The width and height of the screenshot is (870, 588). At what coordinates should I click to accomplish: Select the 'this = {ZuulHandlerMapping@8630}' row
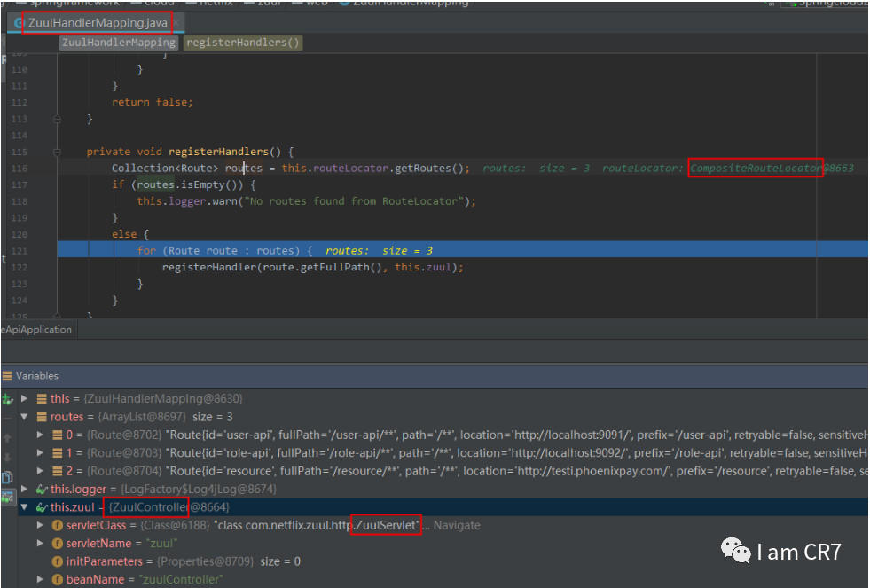pos(443,399)
